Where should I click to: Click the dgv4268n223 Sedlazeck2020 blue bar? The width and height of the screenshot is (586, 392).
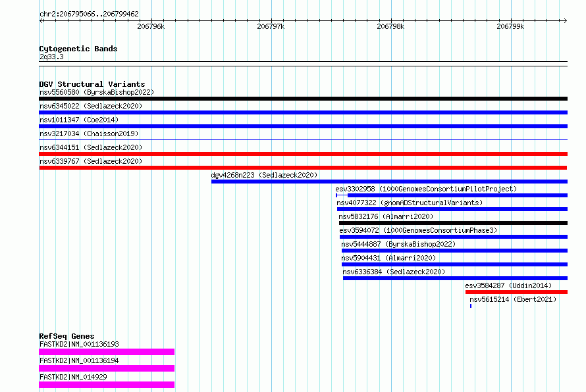[x=389, y=182]
